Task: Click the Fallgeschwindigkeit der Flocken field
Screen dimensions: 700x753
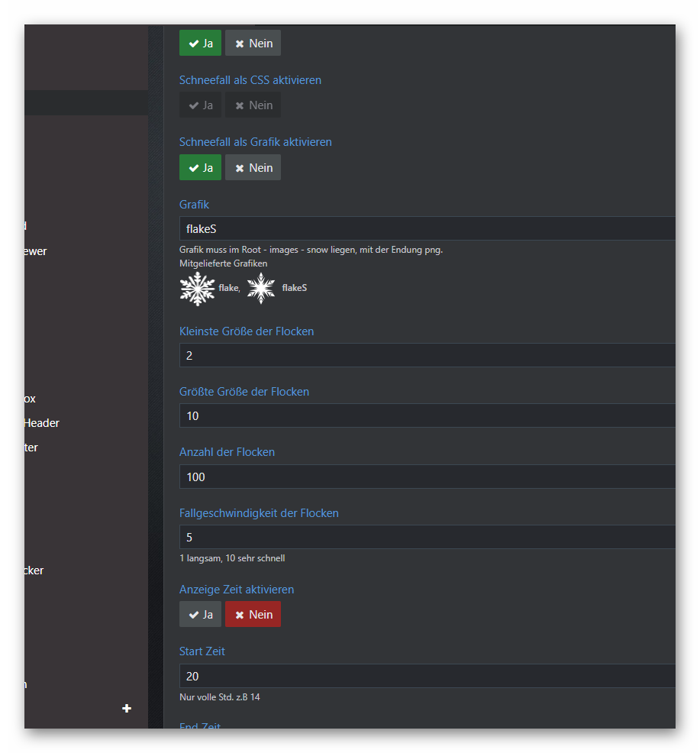Action: point(427,538)
